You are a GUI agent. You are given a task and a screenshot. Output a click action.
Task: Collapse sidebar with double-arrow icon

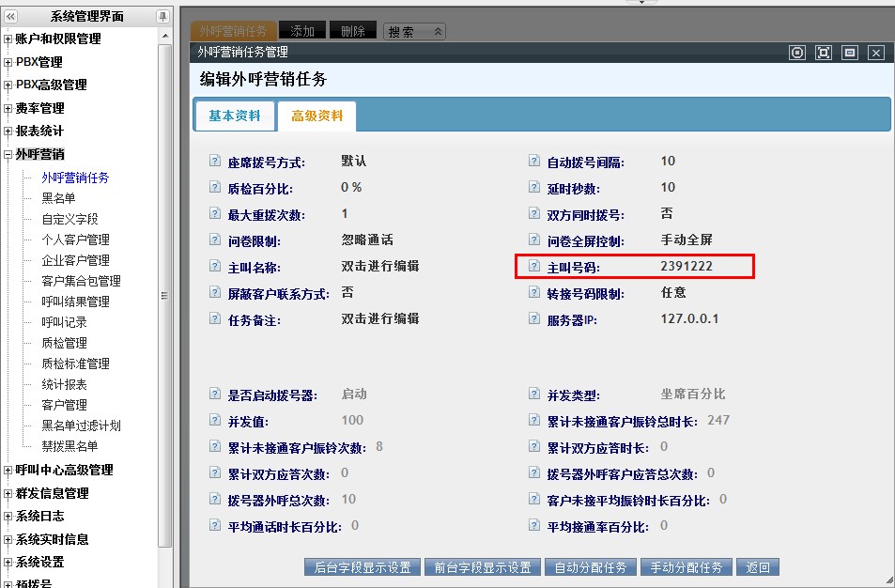coord(10,17)
